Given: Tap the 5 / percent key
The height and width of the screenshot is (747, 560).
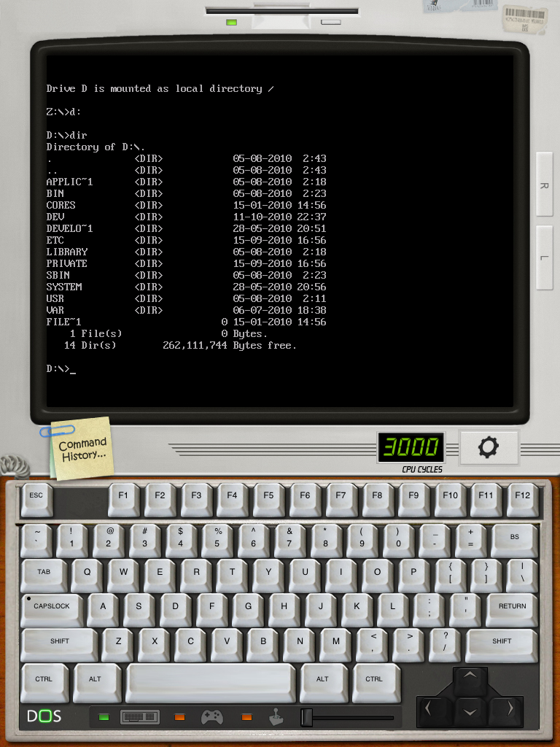Looking at the screenshot, I should (x=217, y=540).
